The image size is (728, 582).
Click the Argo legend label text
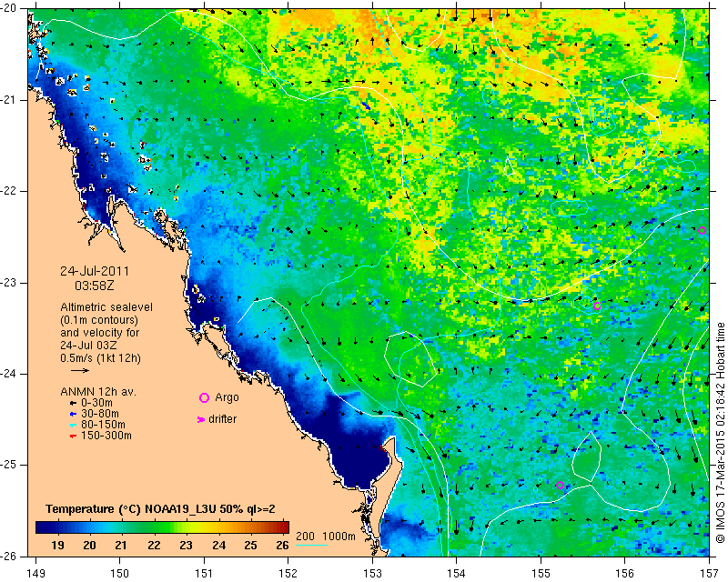click(227, 397)
